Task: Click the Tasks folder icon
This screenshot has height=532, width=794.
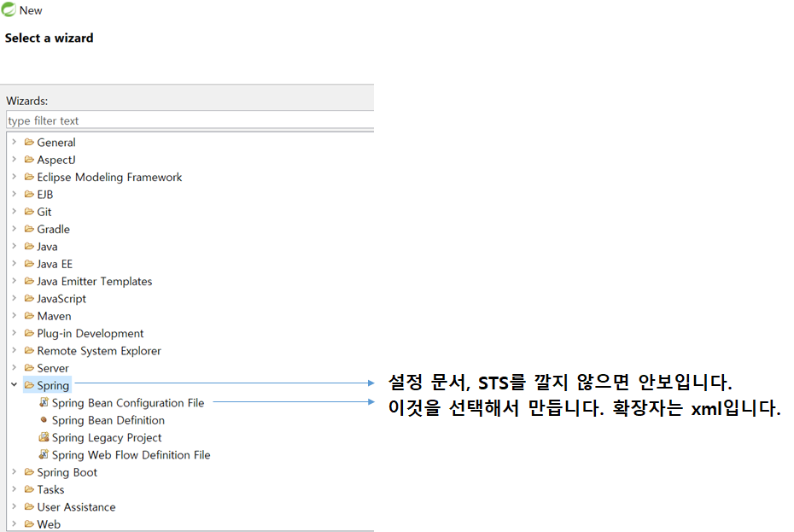Action: coord(29,489)
